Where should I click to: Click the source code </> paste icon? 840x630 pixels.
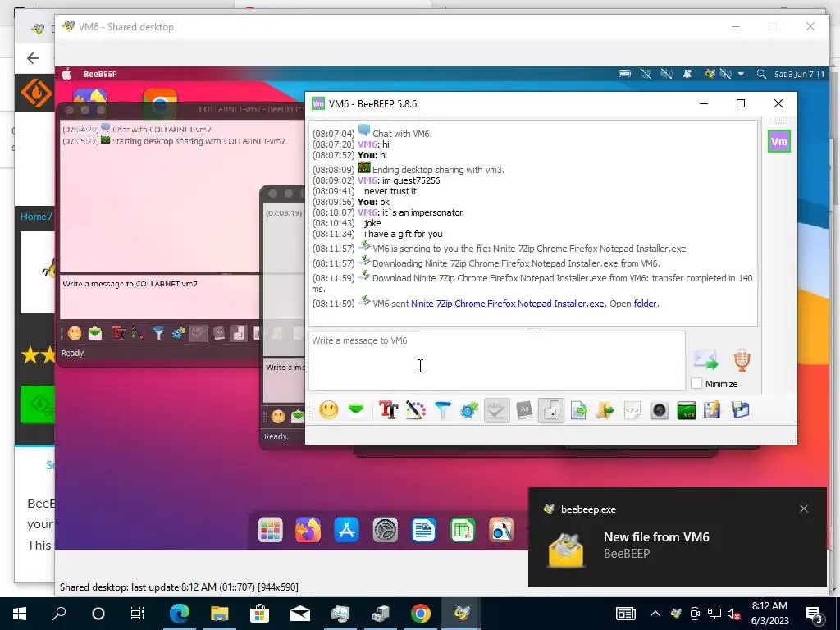632,410
